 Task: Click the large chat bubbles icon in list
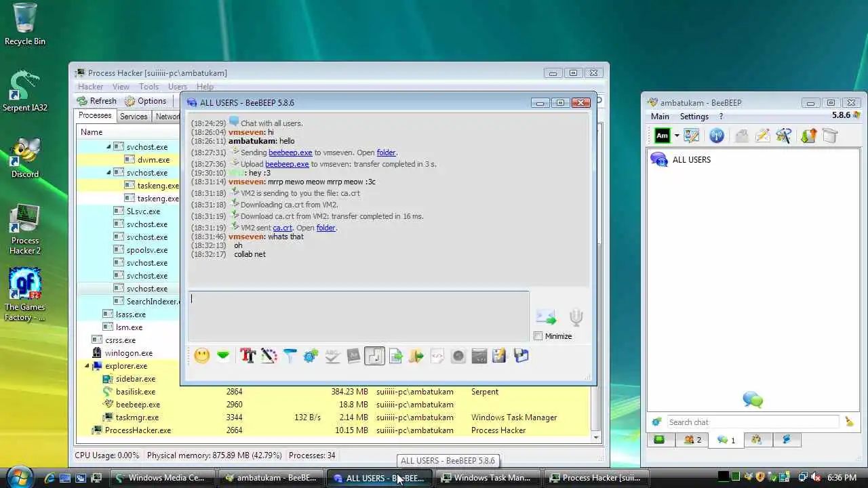[753, 400]
